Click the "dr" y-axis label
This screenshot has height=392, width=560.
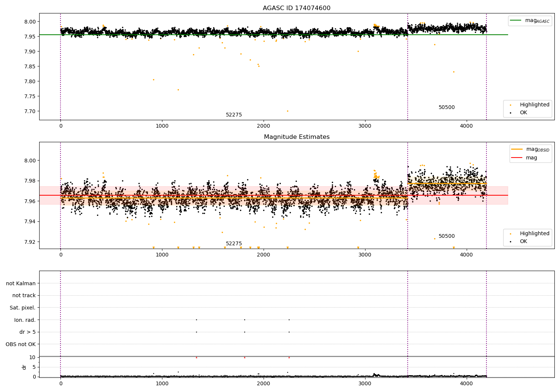click(x=24, y=367)
